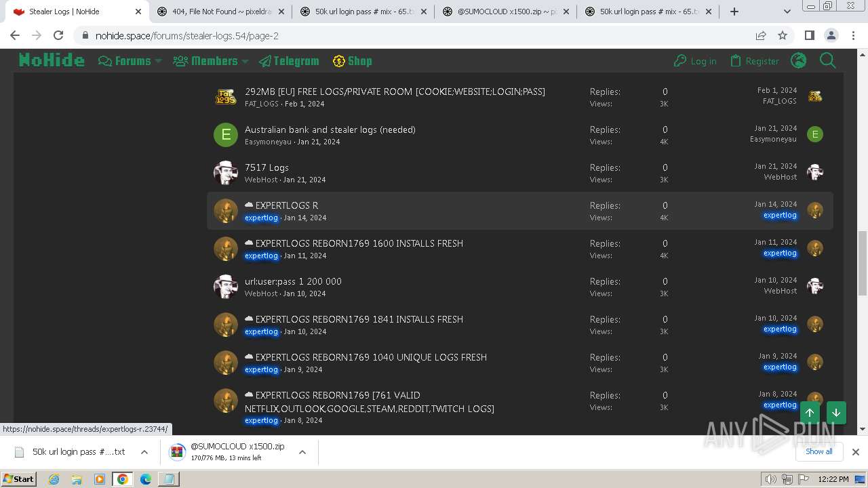Open Chrome three-dot menu
The width and height of the screenshot is (868, 488).
click(852, 35)
